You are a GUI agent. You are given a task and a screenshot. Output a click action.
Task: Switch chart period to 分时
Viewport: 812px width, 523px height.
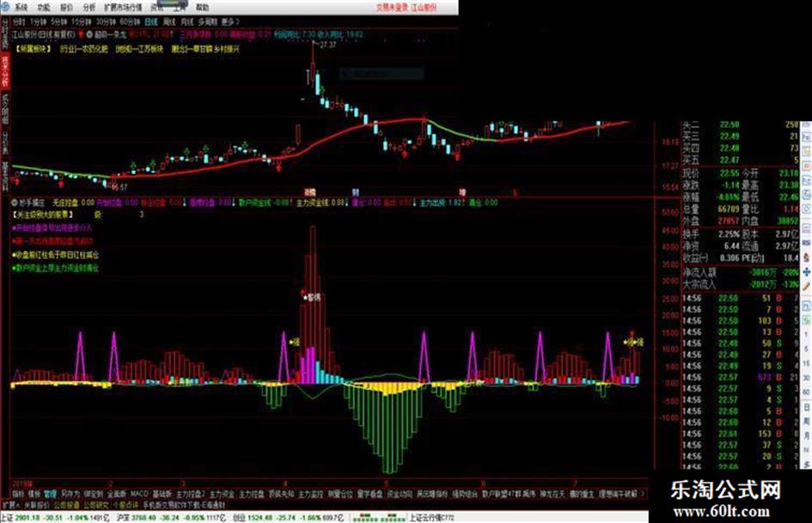pos(19,21)
